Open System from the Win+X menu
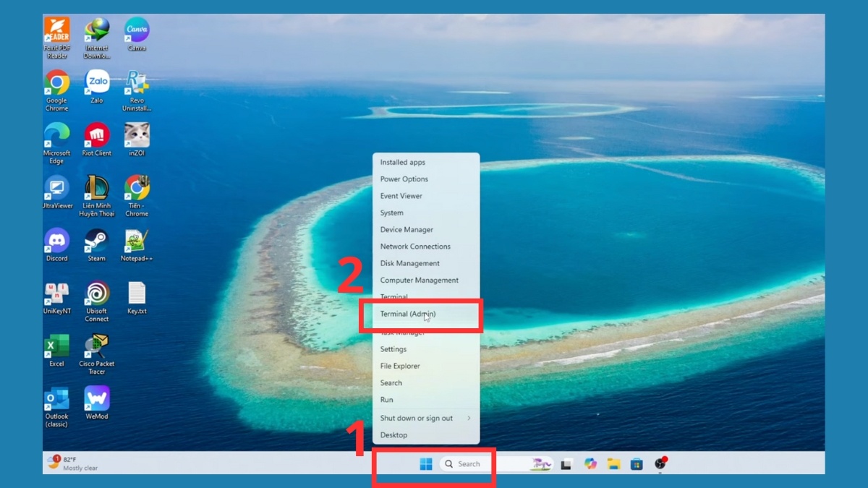 click(x=426, y=213)
